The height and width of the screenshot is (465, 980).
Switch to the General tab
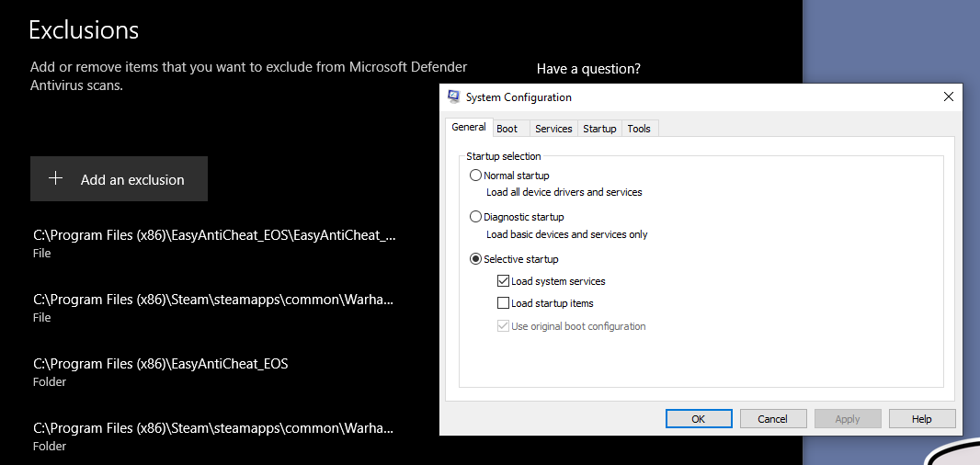tap(469, 128)
